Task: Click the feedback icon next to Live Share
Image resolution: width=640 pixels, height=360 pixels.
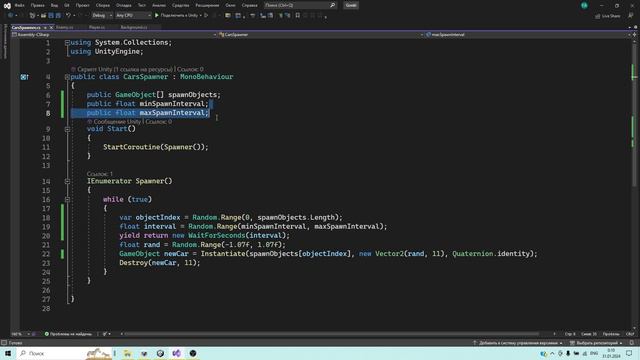Action: [x=631, y=16]
